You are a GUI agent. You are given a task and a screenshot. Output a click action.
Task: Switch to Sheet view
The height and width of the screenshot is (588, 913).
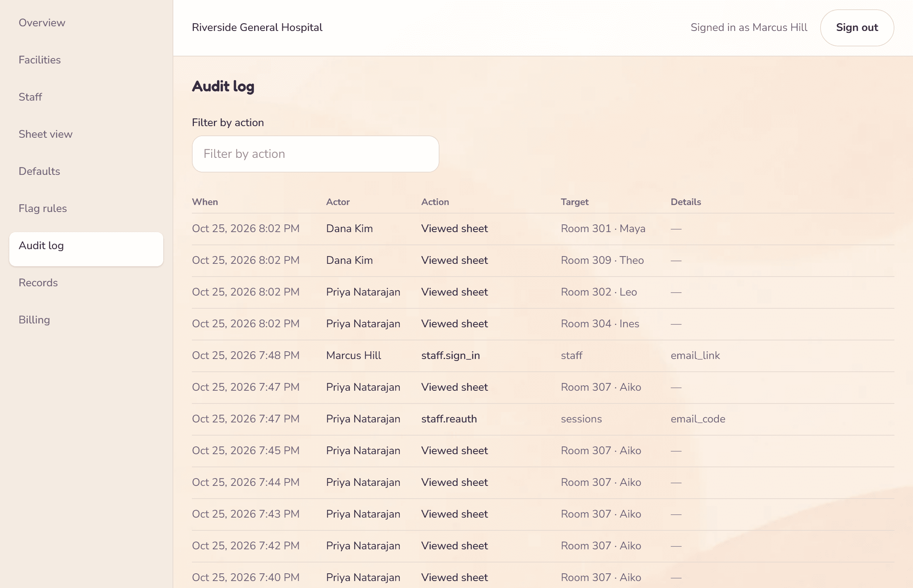click(45, 134)
